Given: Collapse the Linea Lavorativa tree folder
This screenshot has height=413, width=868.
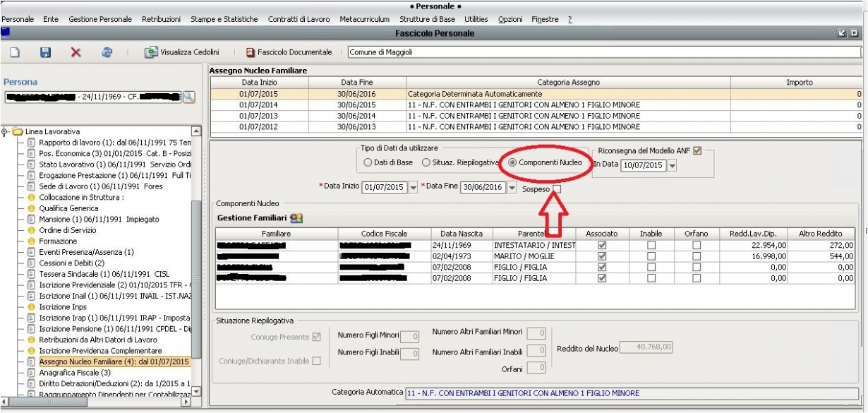Looking at the screenshot, I should click(6, 131).
